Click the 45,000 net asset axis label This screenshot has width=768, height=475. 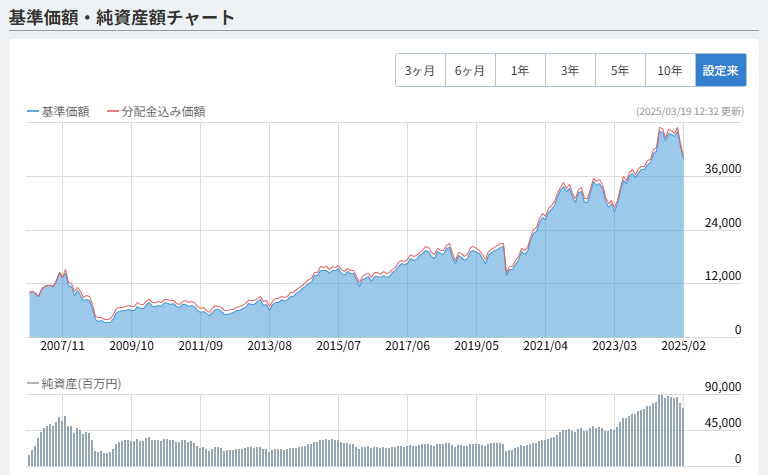point(723,423)
